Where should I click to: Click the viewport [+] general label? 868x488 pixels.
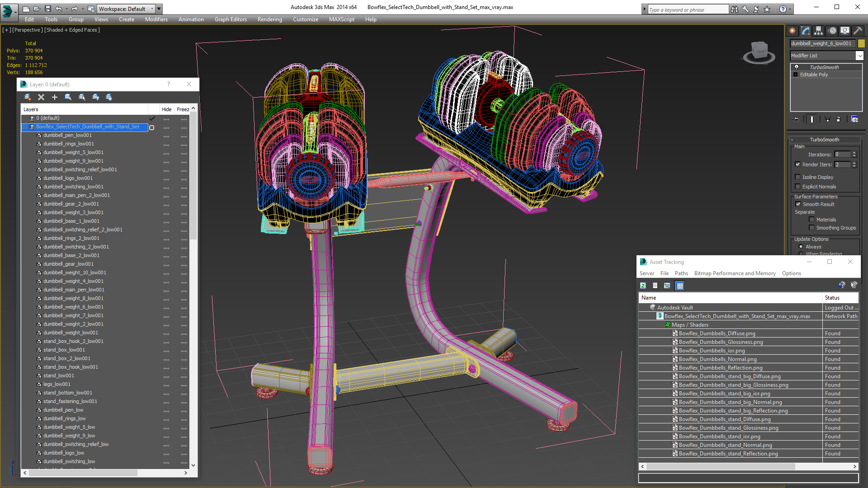click(x=6, y=30)
